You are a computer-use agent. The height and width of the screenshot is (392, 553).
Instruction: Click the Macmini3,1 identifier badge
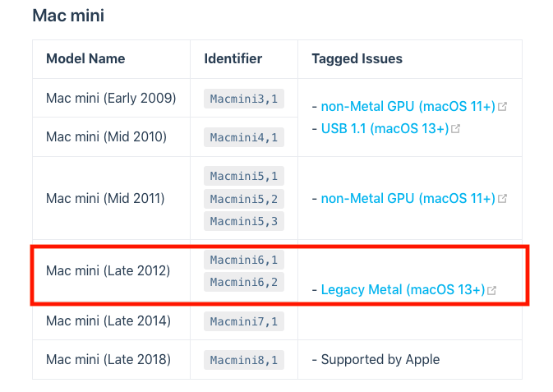click(244, 99)
